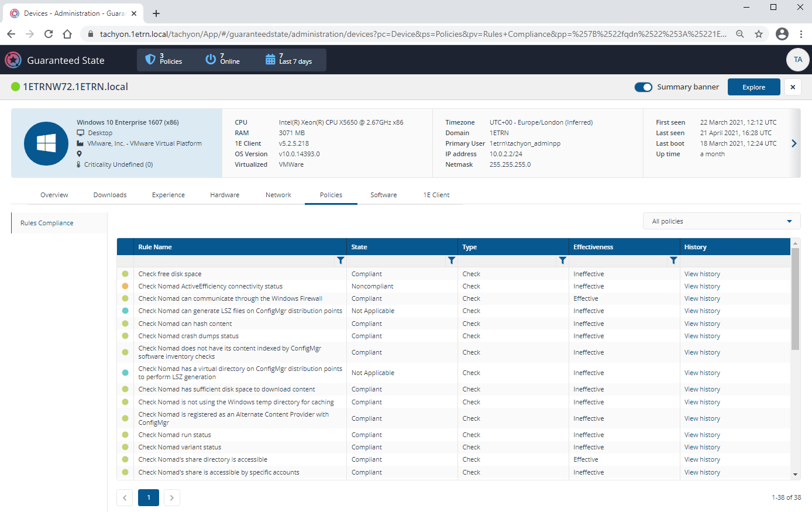Filter the Type column
The height and width of the screenshot is (512, 812).
[563, 260]
